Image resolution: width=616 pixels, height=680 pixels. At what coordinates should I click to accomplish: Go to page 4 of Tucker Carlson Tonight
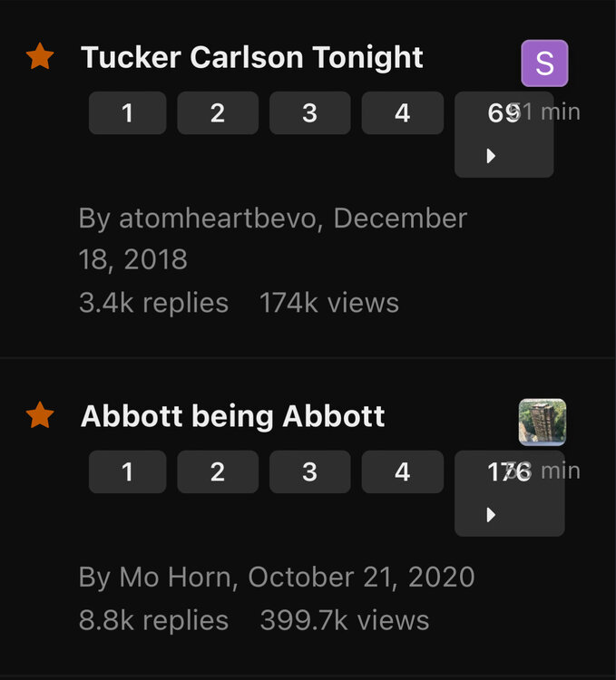[x=402, y=113]
